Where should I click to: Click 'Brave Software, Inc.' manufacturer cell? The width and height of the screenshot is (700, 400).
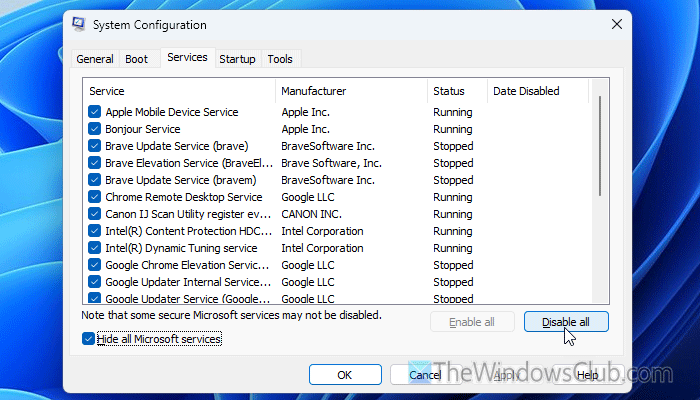point(332,163)
